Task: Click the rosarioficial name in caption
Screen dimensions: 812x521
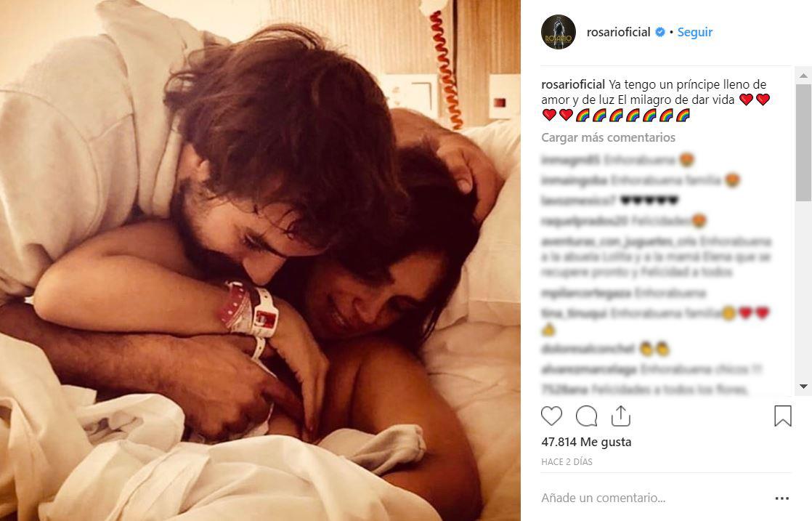Action: (x=573, y=84)
